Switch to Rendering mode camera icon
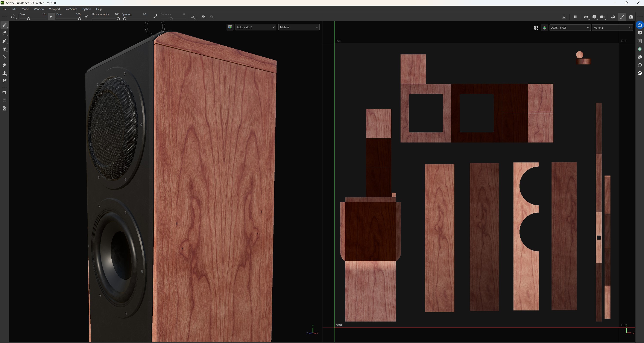The height and width of the screenshot is (343, 644). [x=631, y=17]
